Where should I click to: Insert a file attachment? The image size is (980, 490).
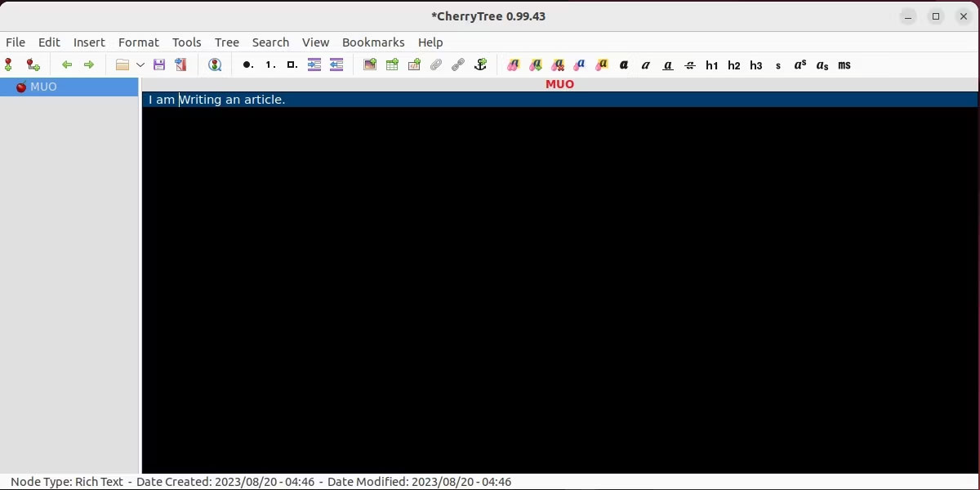point(435,65)
